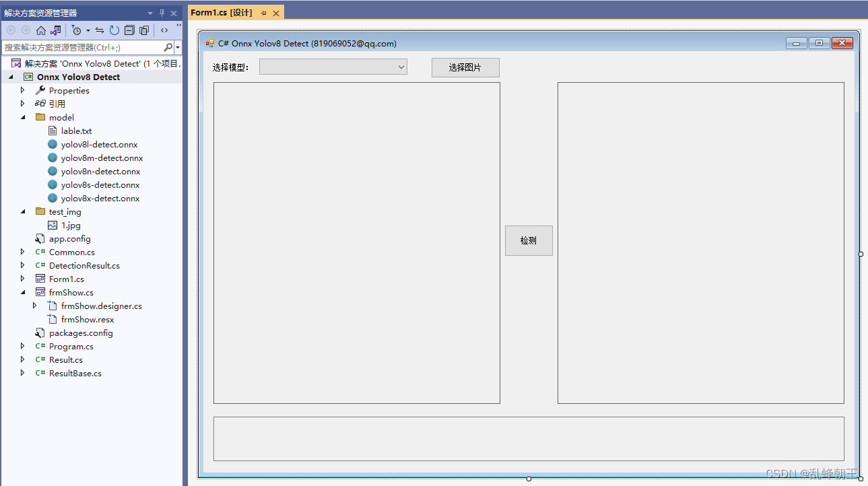Image resolution: width=868 pixels, height=486 pixels.
Task: Click the Solution Explorer search box
Action: (x=82, y=48)
